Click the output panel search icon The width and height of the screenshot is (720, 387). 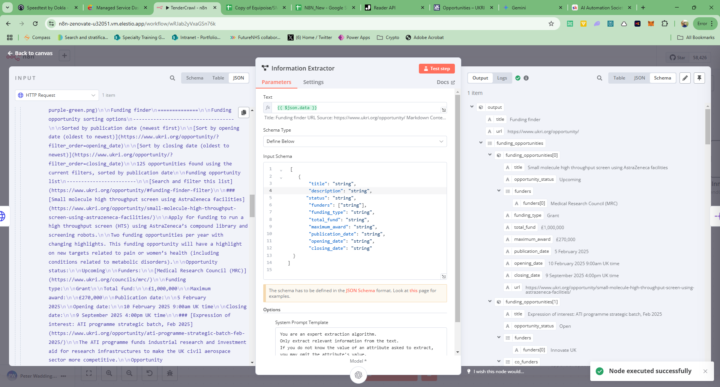(599, 78)
